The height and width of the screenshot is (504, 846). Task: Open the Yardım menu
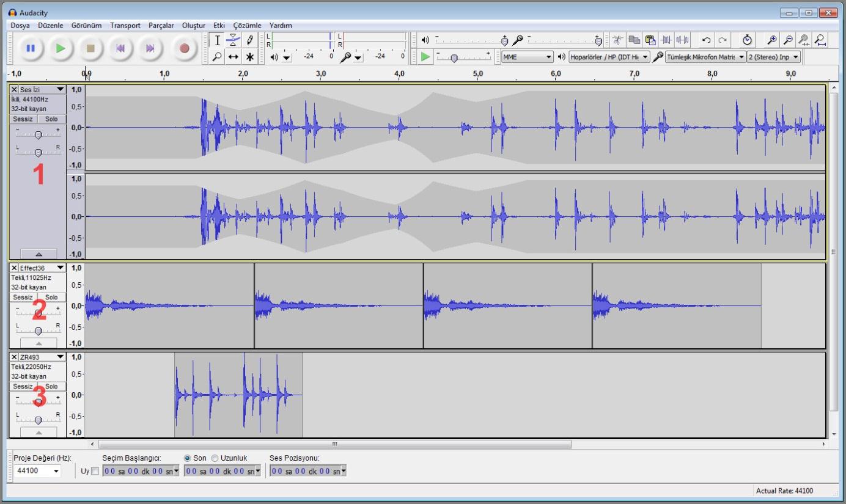(281, 26)
